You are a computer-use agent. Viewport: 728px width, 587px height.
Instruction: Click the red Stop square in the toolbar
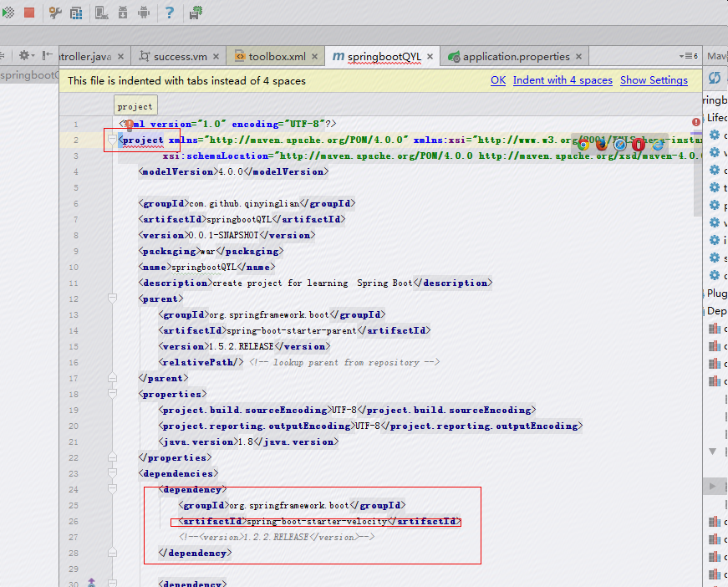[x=28, y=13]
